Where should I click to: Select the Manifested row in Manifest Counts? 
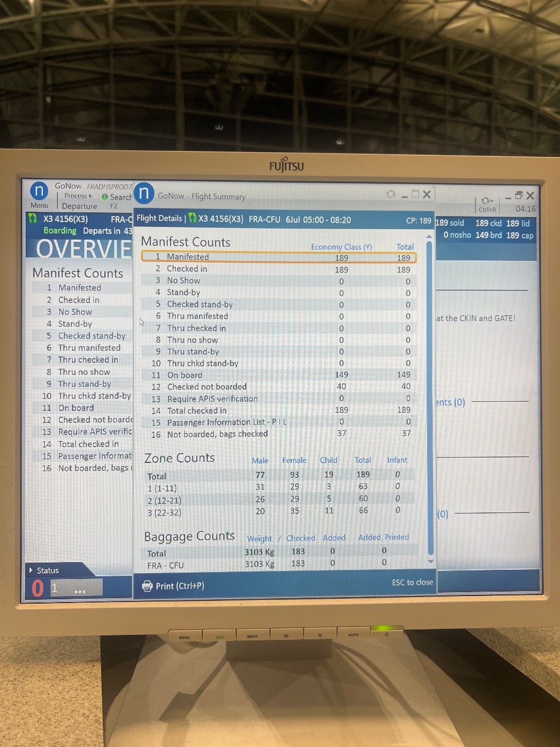[279, 257]
